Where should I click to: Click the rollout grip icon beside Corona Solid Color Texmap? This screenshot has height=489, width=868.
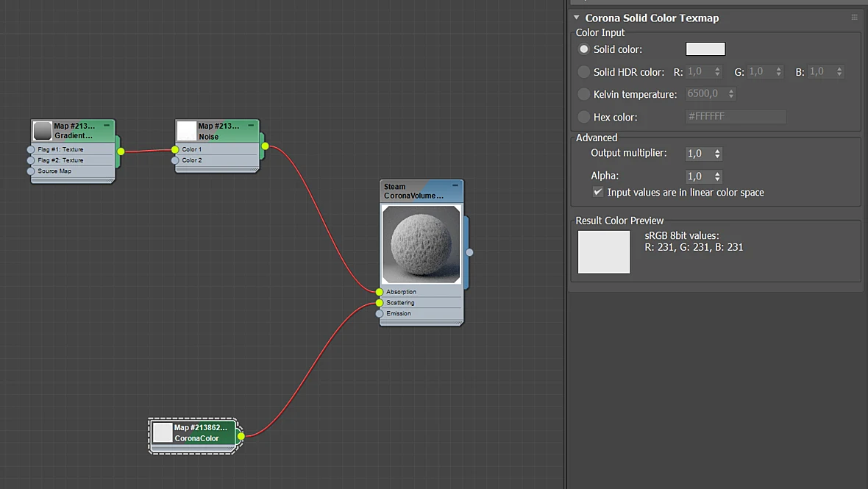(854, 18)
